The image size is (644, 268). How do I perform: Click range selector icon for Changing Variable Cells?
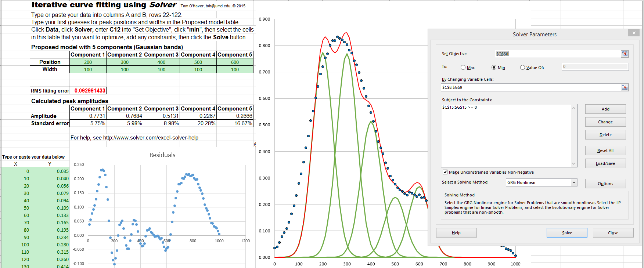coord(625,87)
